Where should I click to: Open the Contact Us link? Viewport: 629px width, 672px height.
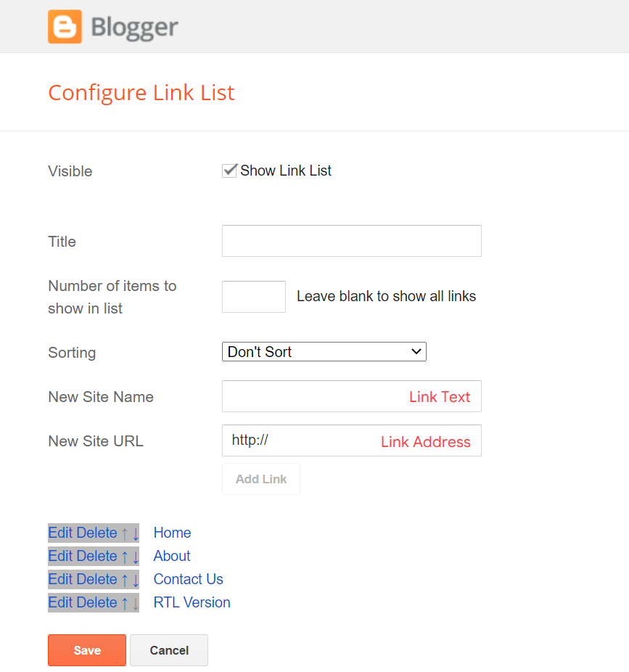tap(188, 579)
